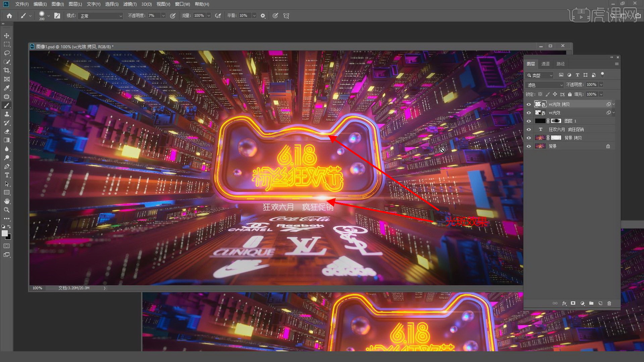Select the Lasso tool
Image resolution: width=644 pixels, height=362 pixels.
7,53
